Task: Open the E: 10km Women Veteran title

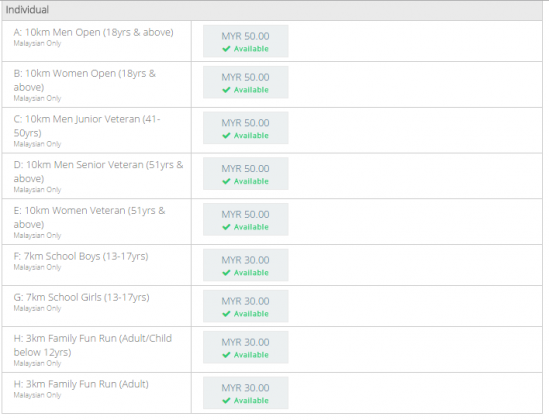Action: [89, 217]
